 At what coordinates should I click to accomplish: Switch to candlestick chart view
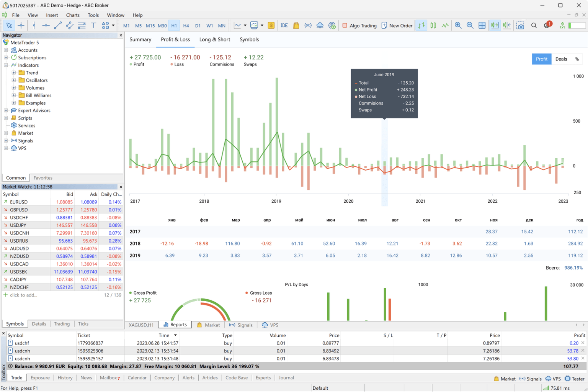coord(433,25)
